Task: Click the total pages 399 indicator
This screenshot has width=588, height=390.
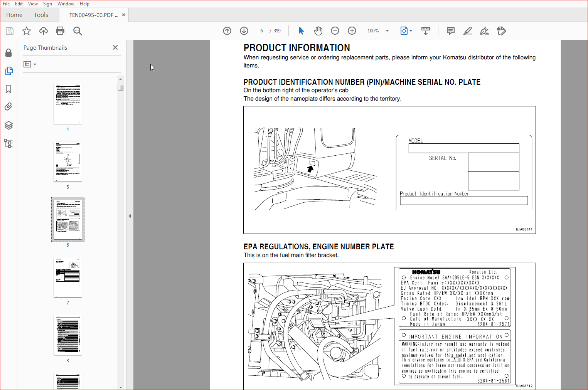Action: click(x=277, y=31)
